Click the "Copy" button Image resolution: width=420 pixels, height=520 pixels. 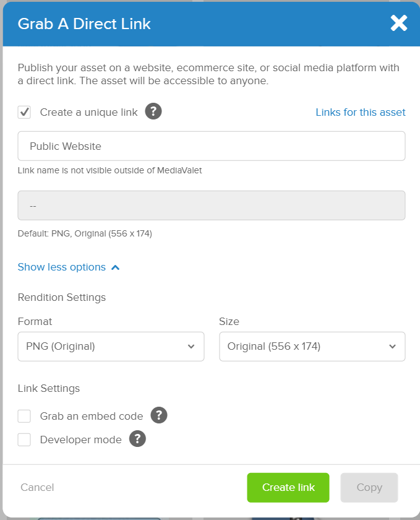point(369,487)
